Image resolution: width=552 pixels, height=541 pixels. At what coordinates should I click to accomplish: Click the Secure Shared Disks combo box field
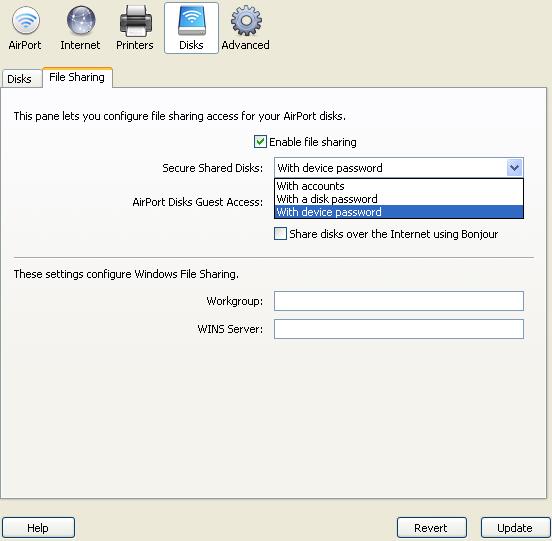coord(399,168)
